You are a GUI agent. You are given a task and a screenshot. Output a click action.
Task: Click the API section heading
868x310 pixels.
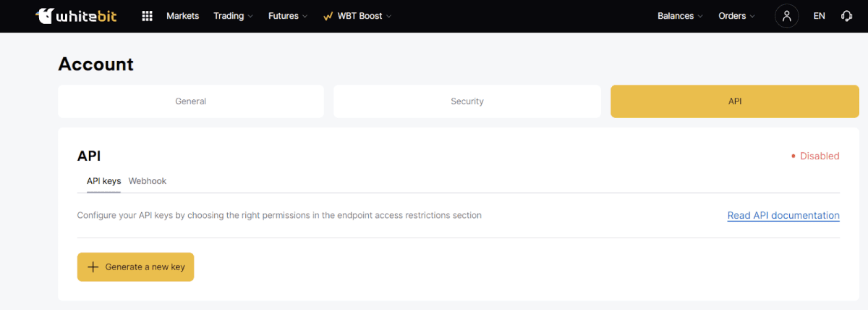(89, 156)
